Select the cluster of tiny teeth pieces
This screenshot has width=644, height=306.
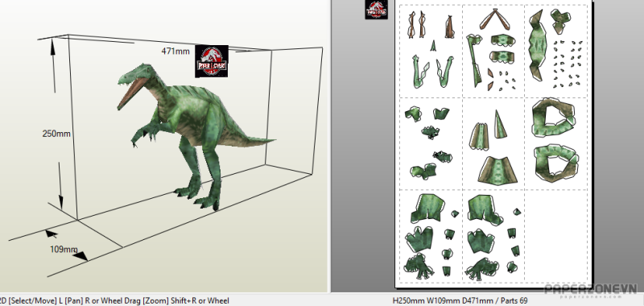[568, 64]
